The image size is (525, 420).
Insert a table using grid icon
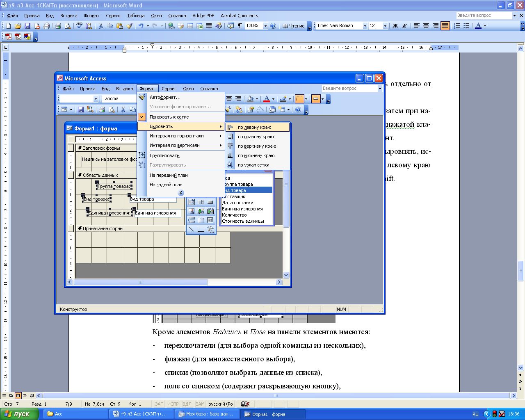[190, 26]
